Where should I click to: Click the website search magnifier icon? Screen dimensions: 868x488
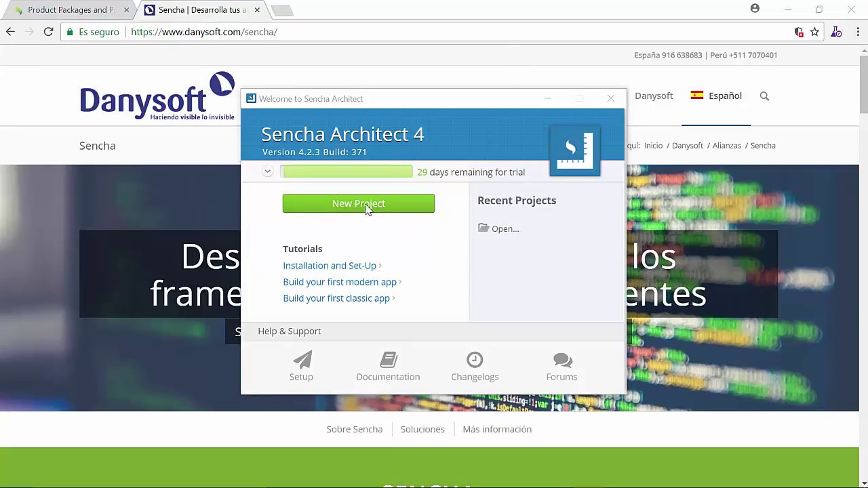[764, 96]
